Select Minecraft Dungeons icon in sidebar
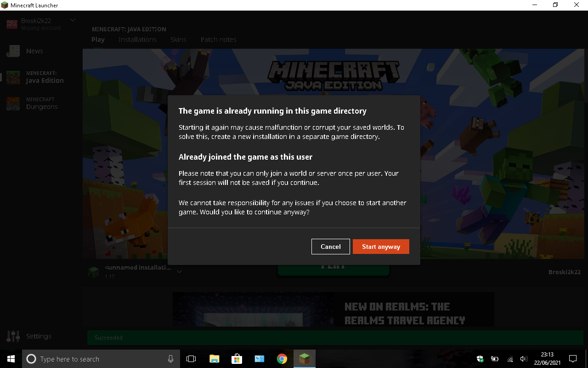The image size is (588, 368). pos(13,103)
